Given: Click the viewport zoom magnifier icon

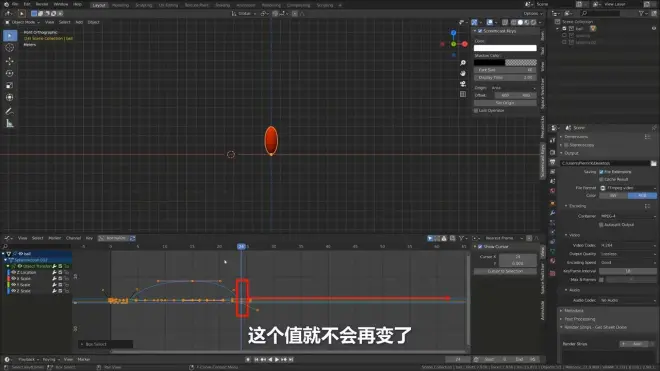Looking at the screenshot, I should tap(463, 63).
